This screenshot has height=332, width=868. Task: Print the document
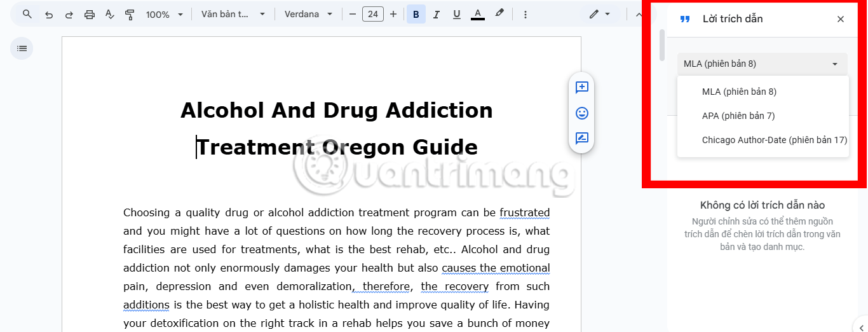[x=90, y=14]
